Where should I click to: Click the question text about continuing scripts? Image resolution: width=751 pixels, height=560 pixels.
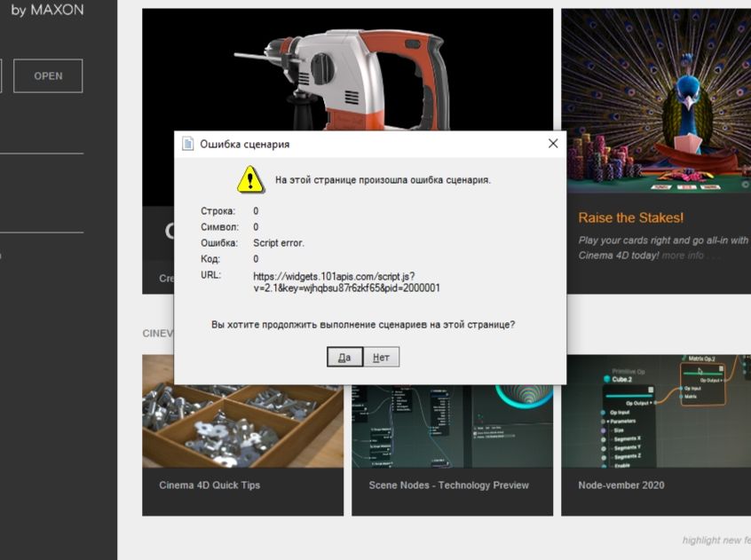pos(363,325)
